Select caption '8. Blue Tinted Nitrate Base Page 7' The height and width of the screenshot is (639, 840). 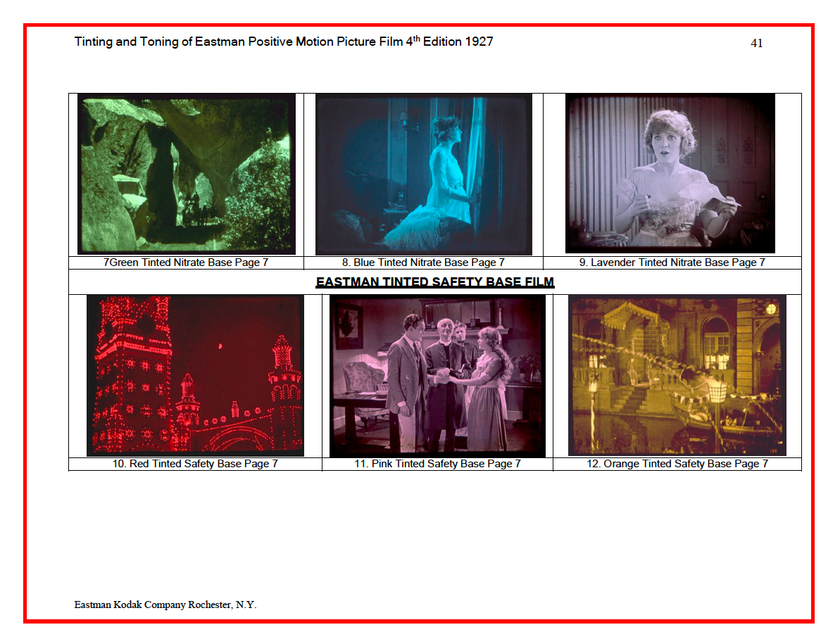(x=423, y=262)
